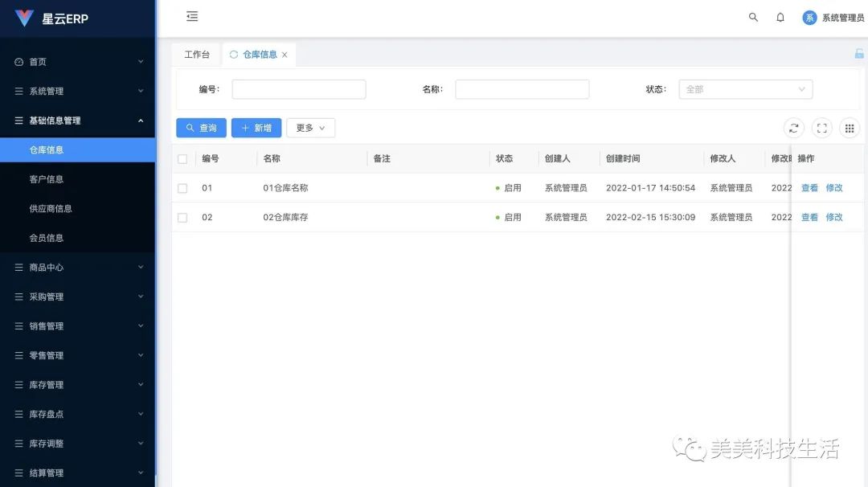Click the table refresh icon
The height and width of the screenshot is (487, 868).
794,128
